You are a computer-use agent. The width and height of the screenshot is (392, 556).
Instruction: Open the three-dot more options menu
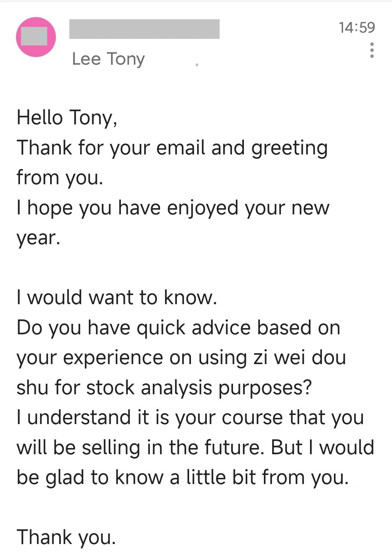pos(372,50)
